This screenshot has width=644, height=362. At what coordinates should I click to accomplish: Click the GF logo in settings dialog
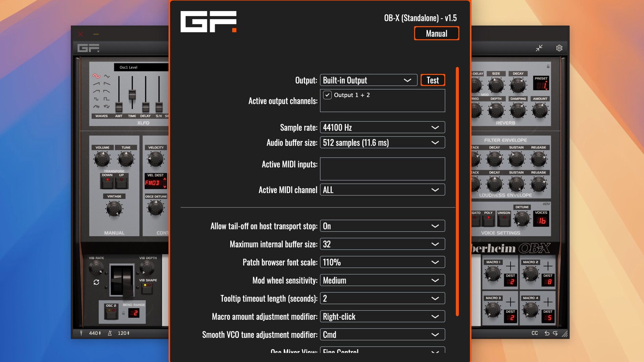point(208,21)
